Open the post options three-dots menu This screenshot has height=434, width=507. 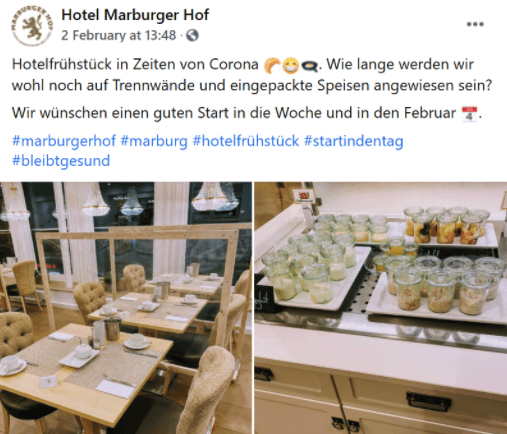[475, 24]
